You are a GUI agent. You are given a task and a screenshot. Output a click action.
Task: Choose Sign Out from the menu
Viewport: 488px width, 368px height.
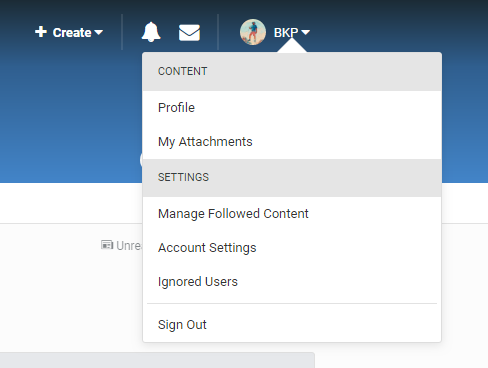pyautogui.click(x=292, y=324)
